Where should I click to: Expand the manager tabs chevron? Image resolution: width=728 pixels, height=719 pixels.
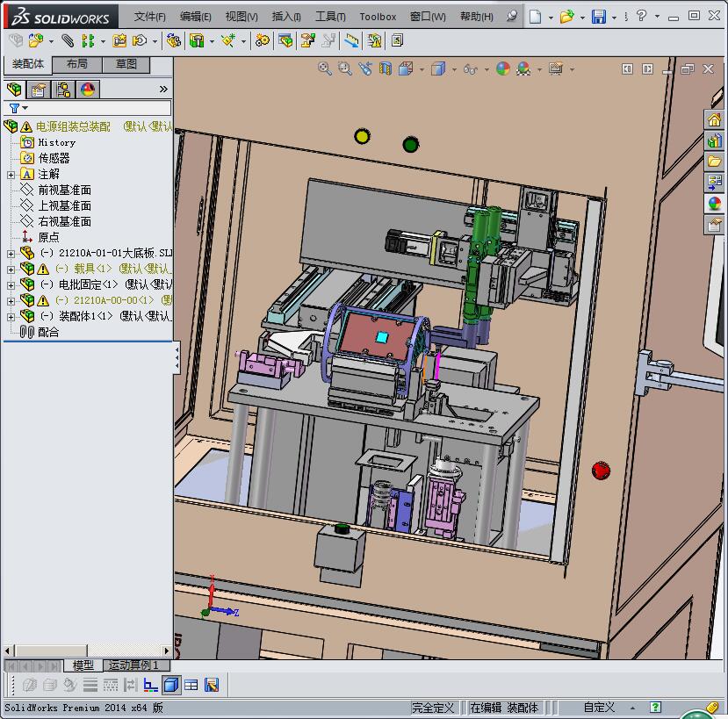(163, 90)
